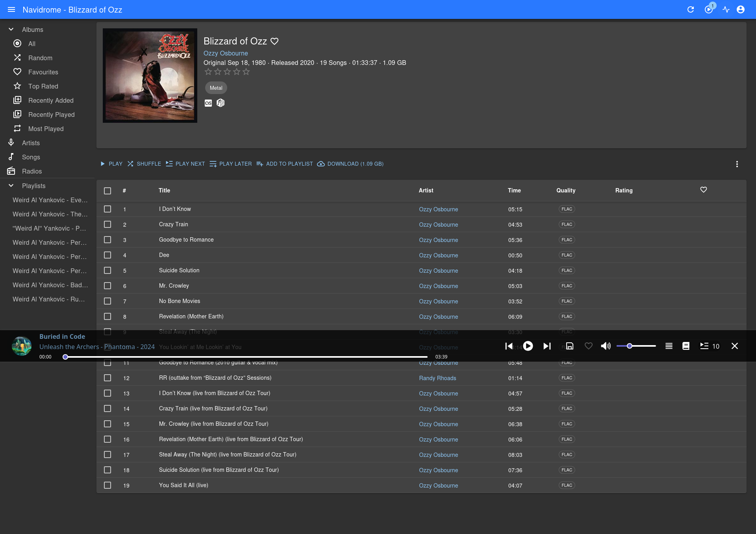Click ADD TO PLAYLIST button

pyautogui.click(x=285, y=164)
